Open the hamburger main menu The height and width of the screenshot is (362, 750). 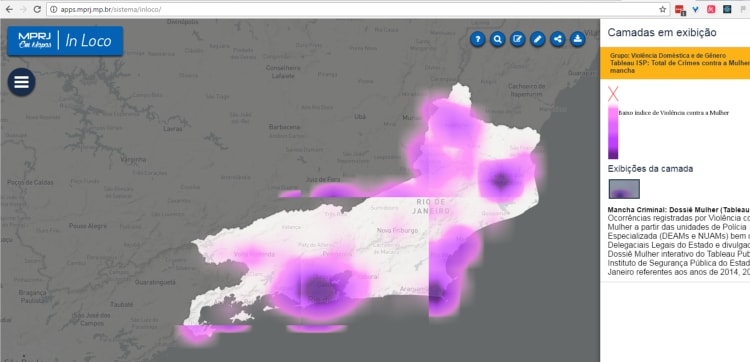pyautogui.click(x=22, y=82)
